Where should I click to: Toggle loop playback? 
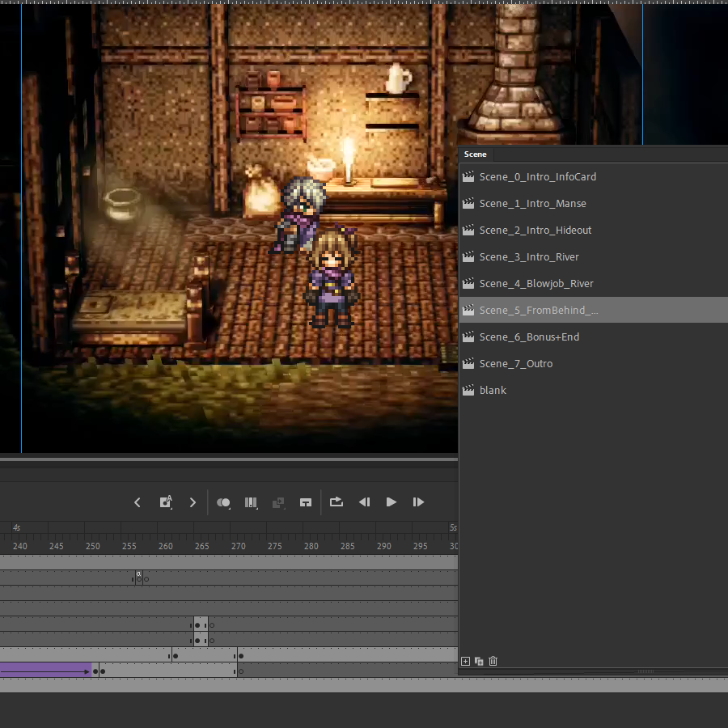336,502
